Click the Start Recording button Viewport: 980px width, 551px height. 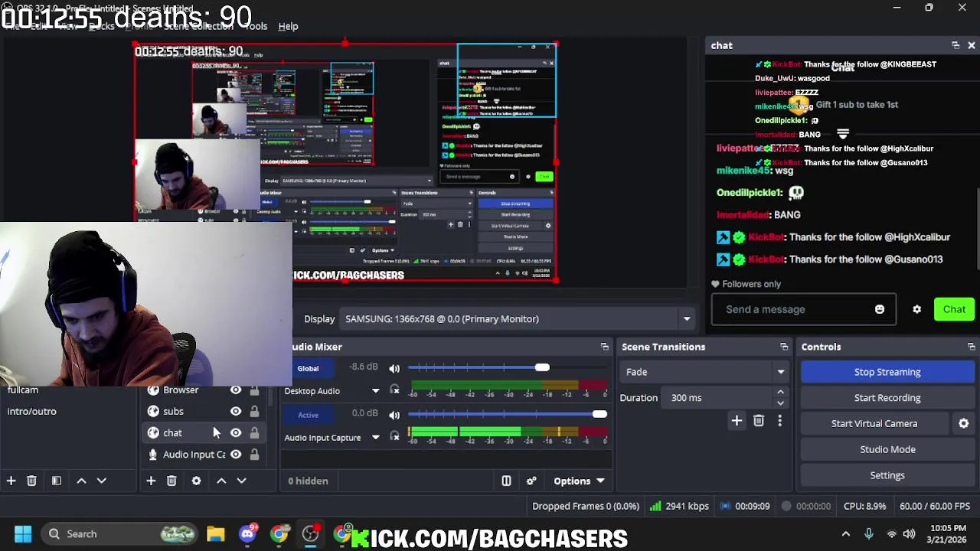click(x=887, y=398)
